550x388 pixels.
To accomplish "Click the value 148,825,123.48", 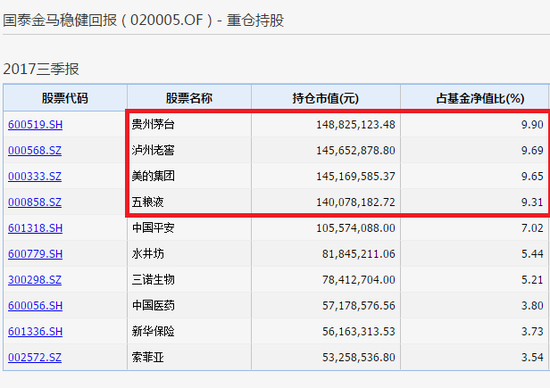I will point(356,125).
